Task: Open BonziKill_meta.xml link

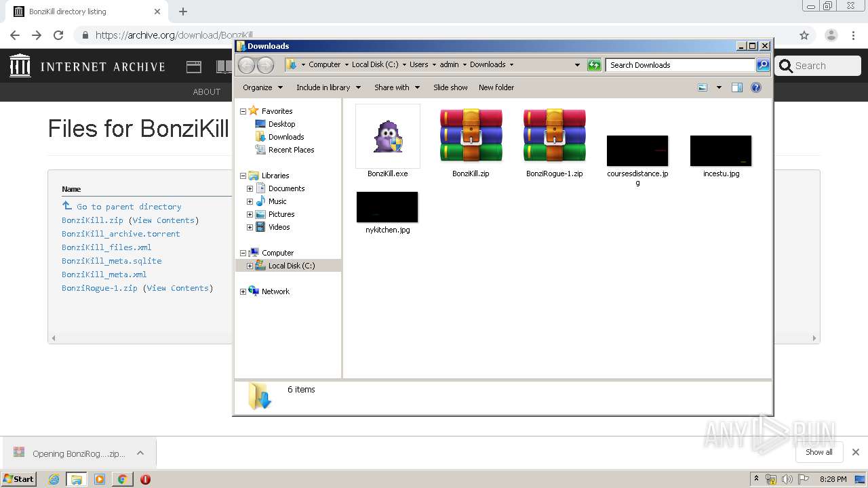Action: pos(104,274)
